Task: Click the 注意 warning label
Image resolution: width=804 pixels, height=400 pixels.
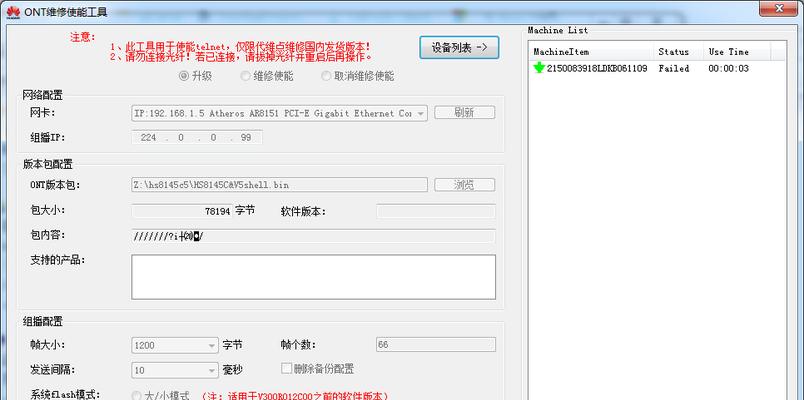Action: point(83,37)
